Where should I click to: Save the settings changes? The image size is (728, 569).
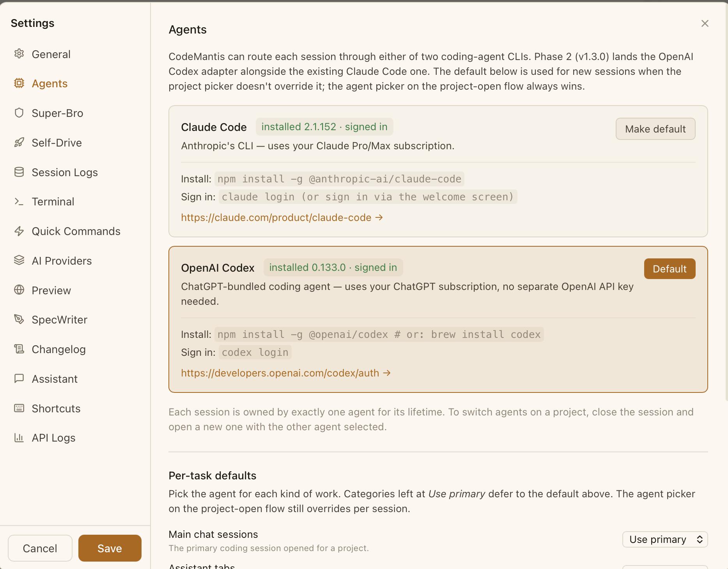[x=110, y=548]
